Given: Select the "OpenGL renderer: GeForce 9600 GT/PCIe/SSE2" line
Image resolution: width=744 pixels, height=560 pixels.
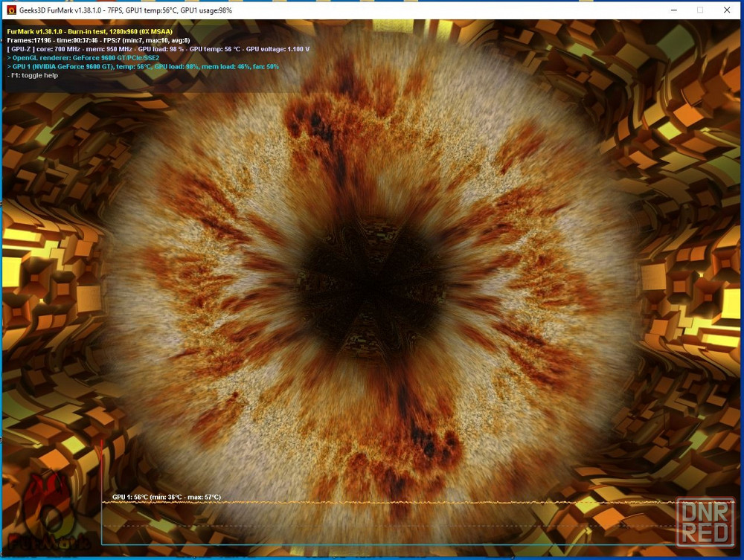Looking at the screenshot, I should click(x=83, y=58).
